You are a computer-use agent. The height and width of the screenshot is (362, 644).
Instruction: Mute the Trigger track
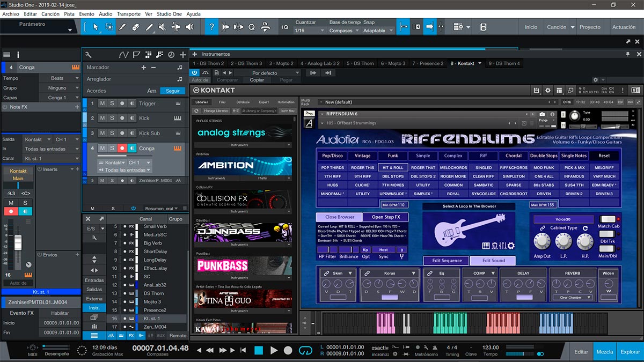(x=102, y=104)
